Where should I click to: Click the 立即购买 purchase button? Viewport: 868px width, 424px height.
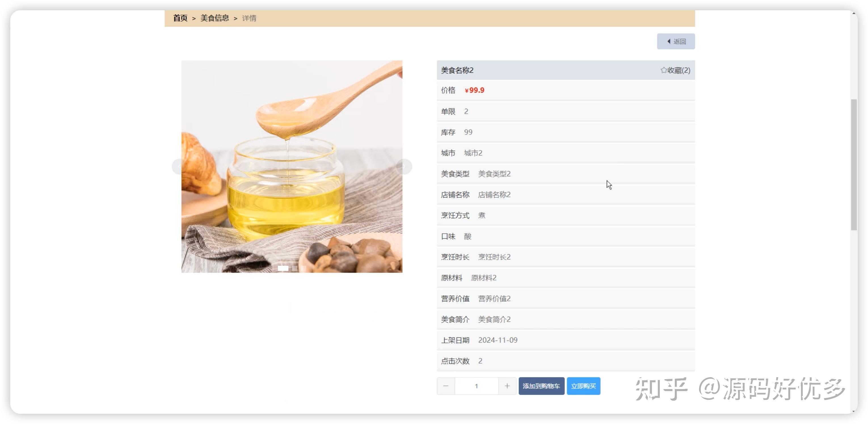coord(583,386)
